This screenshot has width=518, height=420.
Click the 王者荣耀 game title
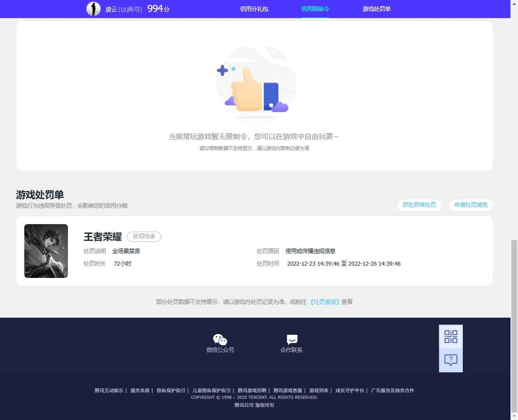(103, 236)
